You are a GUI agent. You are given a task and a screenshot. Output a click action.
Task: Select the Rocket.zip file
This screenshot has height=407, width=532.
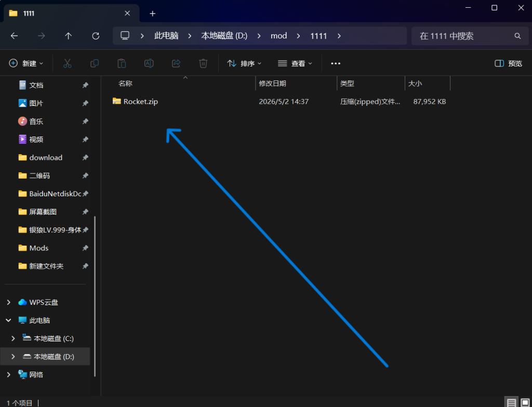click(140, 101)
